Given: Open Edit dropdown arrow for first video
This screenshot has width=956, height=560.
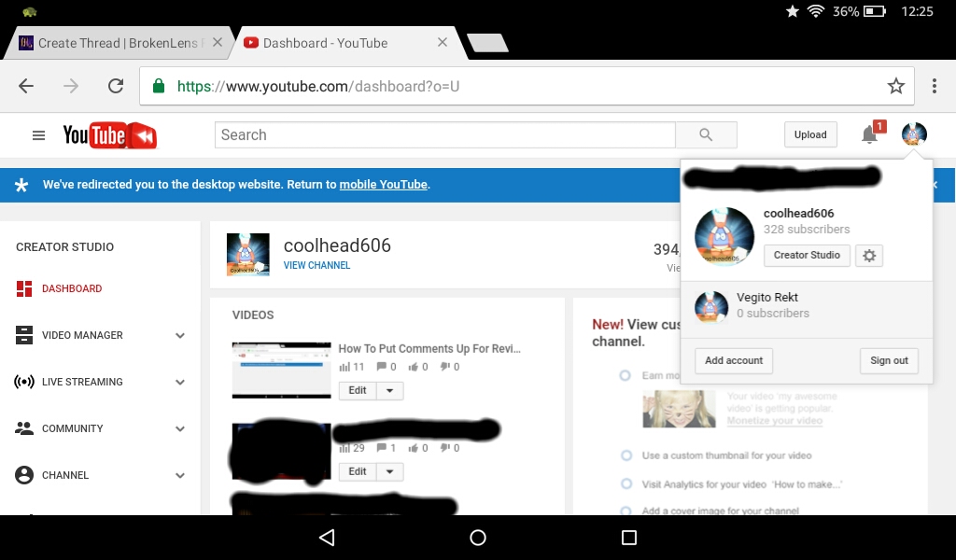Looking at the screenshot, I should pos(389,390).
